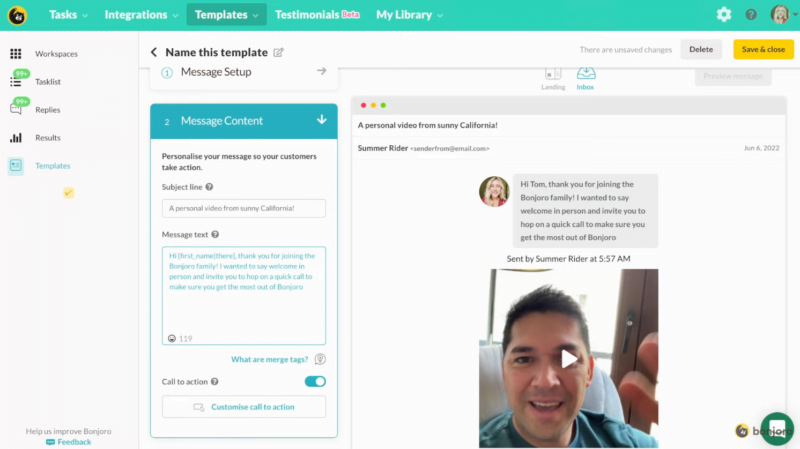Open Replies in the left sidebar
Image resolution: width=800 pixels, height=449 pixels.
pyautogui.click(x=47, y=110)
